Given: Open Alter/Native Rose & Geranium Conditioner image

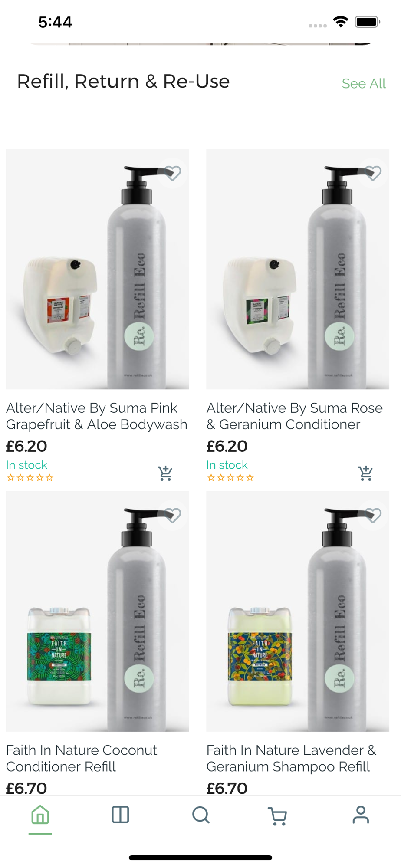Looking at the screenshot, I should [298, 269].
